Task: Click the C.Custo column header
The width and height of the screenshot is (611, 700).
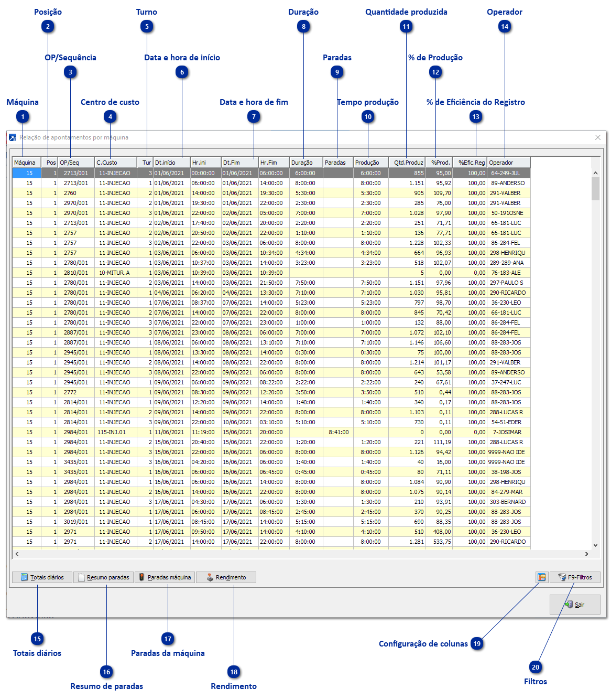Action: click(116, 163)
